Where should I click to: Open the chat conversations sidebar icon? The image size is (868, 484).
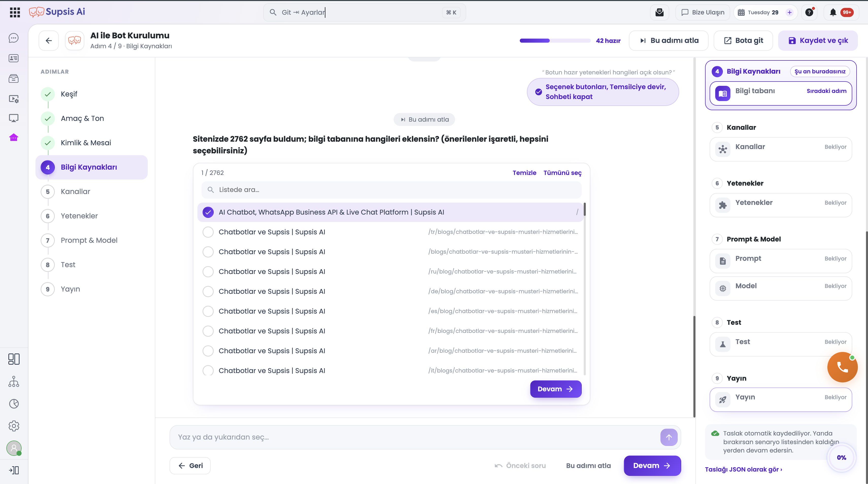click(x=13, y=38)
